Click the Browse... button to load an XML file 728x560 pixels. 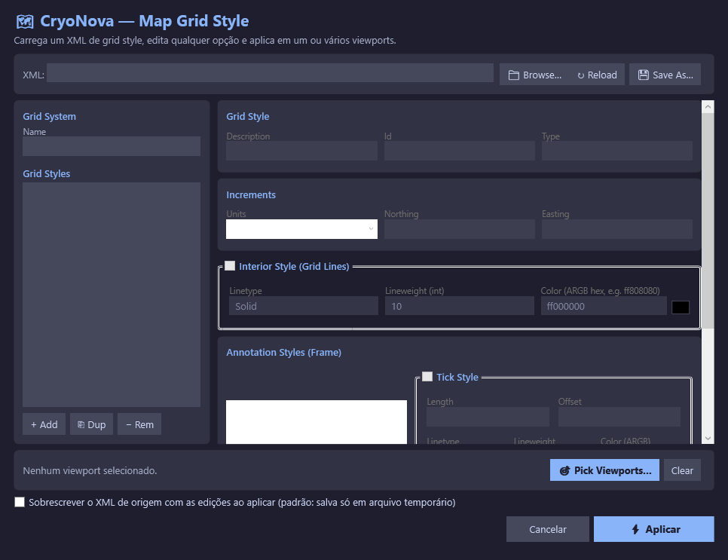535,75
